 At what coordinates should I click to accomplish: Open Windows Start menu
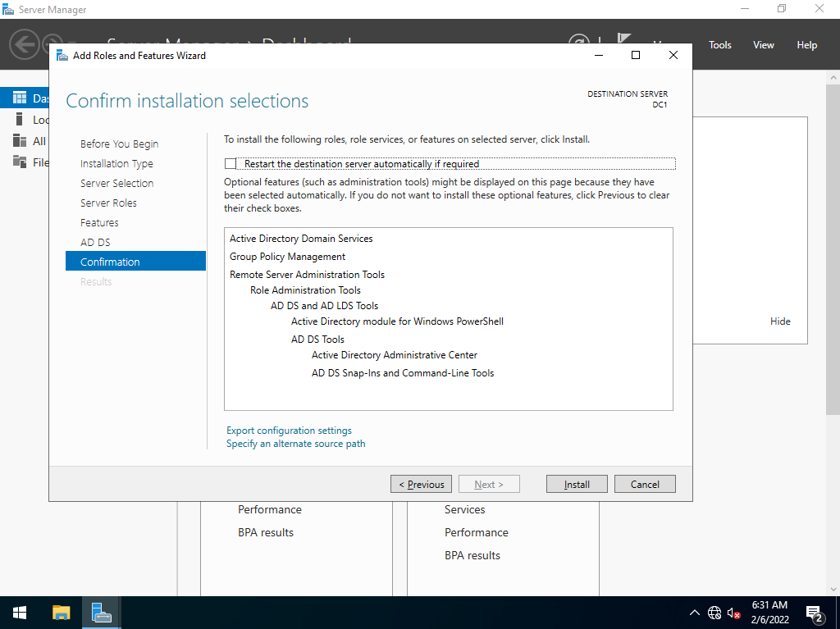coord(20,613)
